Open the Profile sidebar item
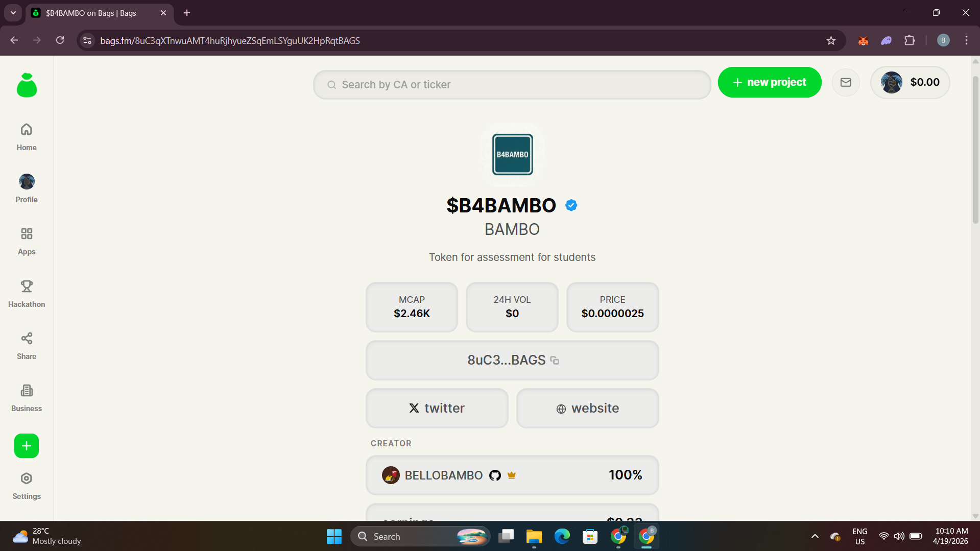Viewport: 980px width, 551px height. tap(27, 189)
